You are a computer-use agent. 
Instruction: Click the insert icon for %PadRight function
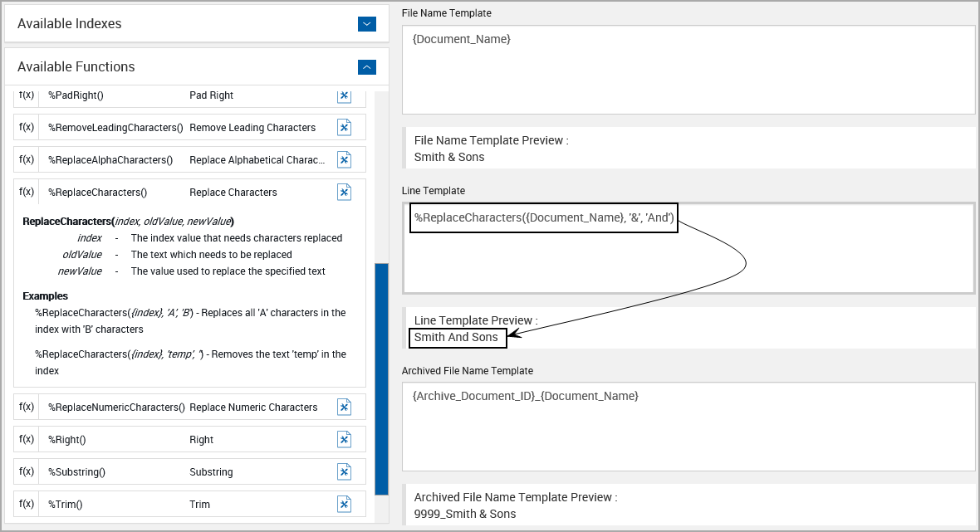(x=344, y=95)
